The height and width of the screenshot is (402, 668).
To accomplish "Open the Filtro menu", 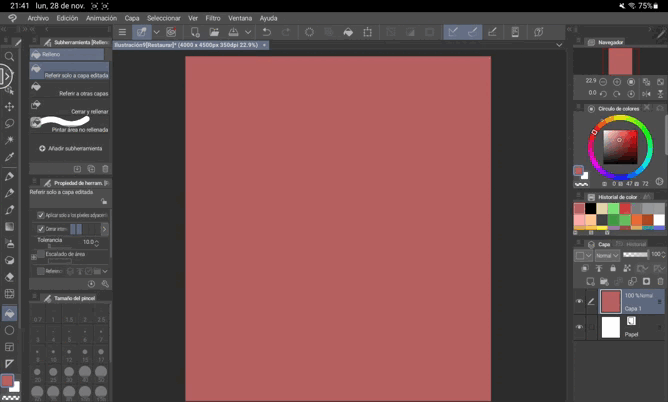I will pyautogui.click(x=213, y=18).
